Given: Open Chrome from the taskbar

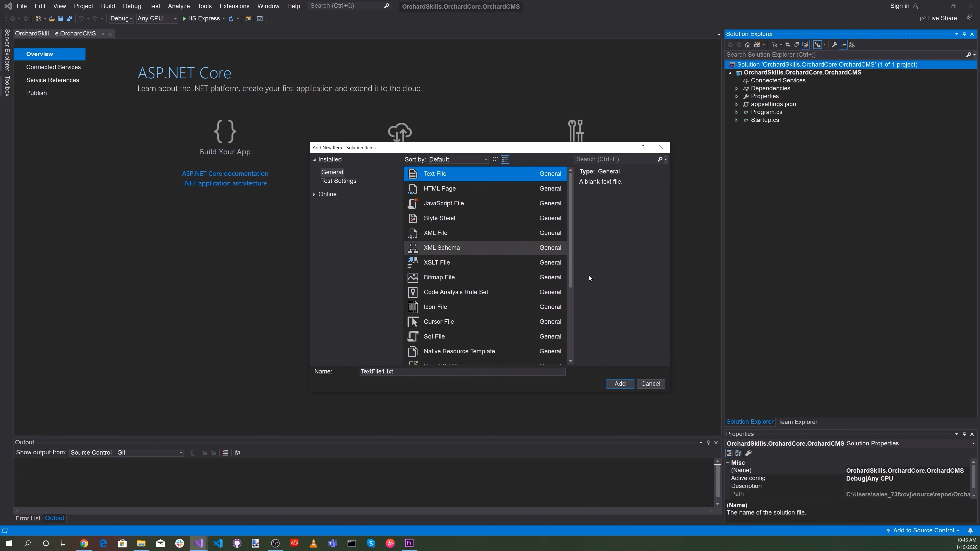Looking at the screenshot, I should click(x=84, y=543).
